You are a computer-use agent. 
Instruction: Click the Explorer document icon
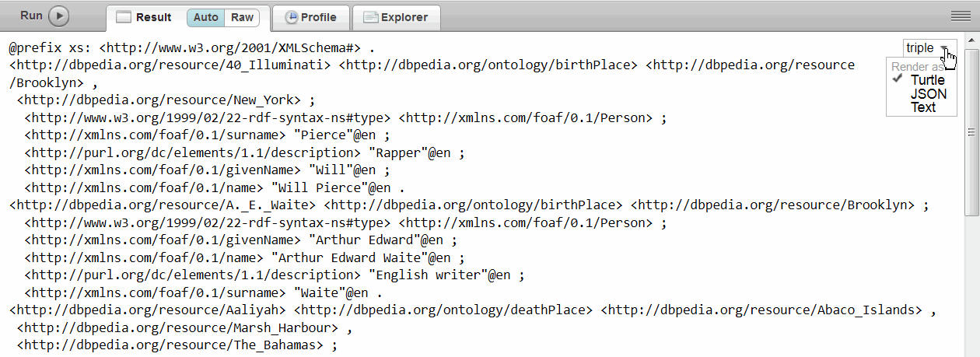click(x=371, y=17)
